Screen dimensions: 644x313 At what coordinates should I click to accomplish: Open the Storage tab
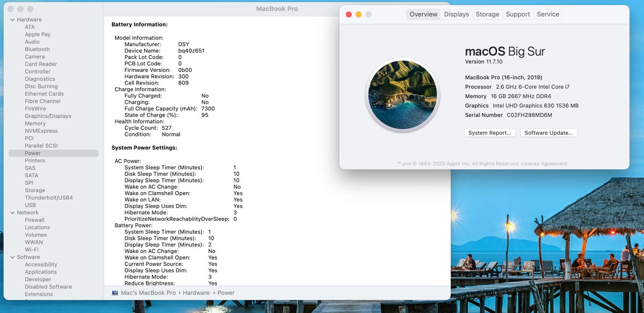click(x=487, y=14)
